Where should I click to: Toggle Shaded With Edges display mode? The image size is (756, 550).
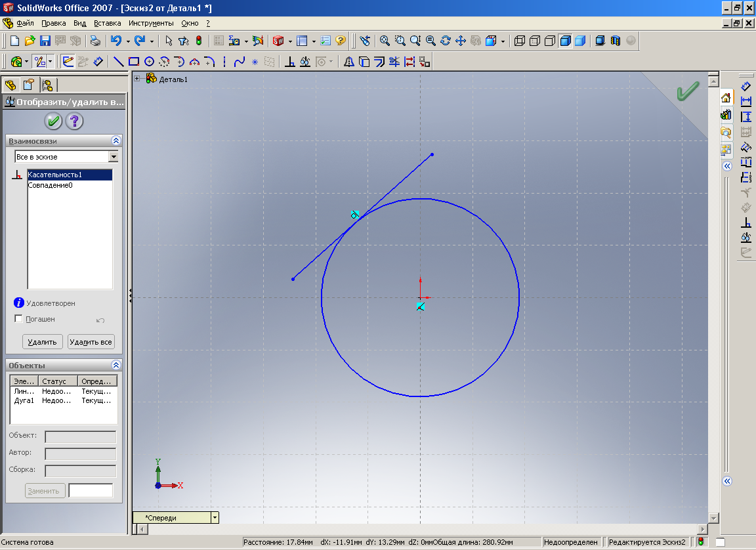click(565, 41)
